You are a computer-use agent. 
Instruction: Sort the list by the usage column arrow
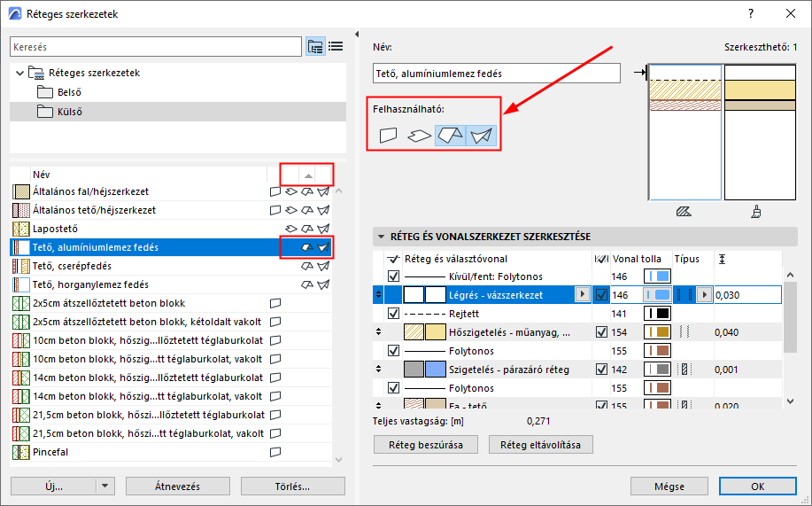coord(308,175)
